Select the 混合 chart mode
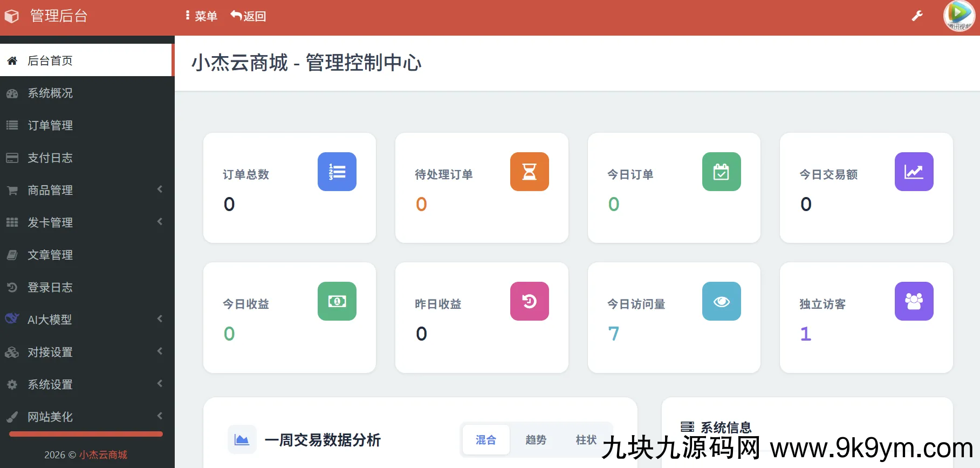The width and height of the screenshot is (980, 468). [x=485, y=440]
